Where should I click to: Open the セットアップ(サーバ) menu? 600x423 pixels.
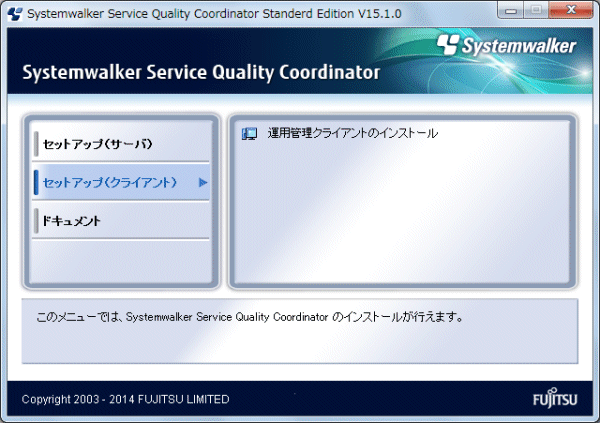tap(121, 144)
